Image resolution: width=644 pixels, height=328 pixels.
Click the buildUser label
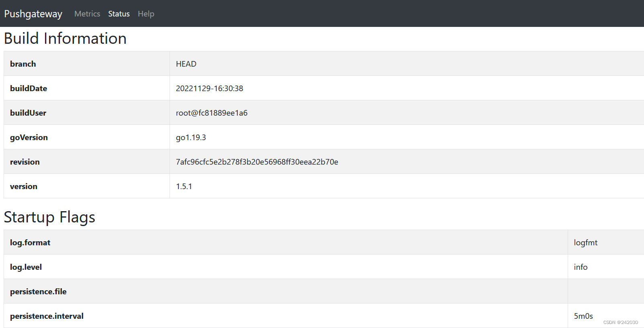[x=28, y=113]
